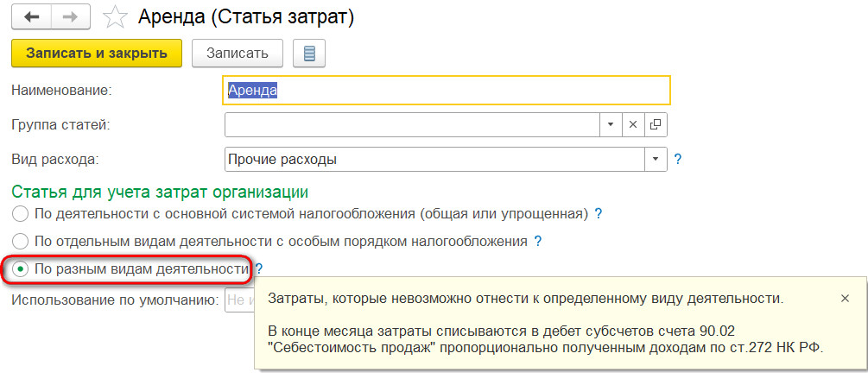Select radio 'По деятельности с основной системой налогообложения'
The height and width of the screenshot is (385, 868).
pyautogui.click(x=21, y=213)
